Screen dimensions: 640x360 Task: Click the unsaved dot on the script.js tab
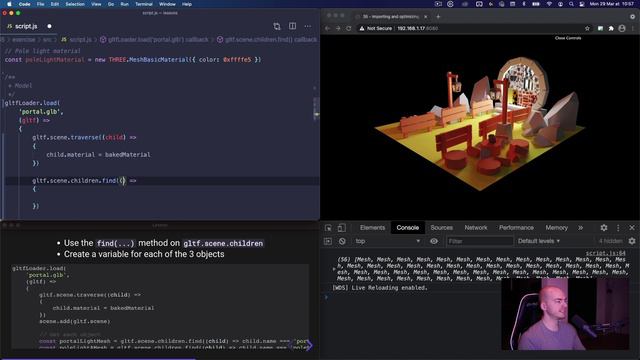(x=49, y=26)
